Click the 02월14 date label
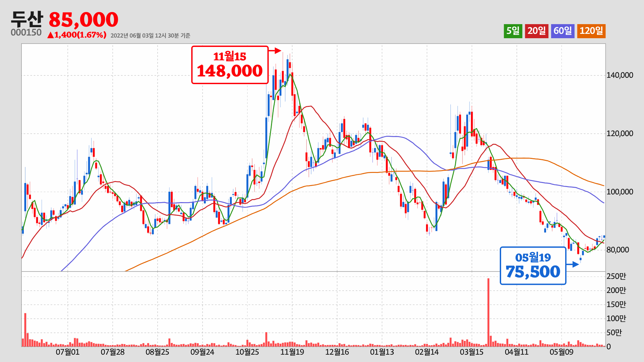The width and height of the screenshot is (644, 362). click(427, 352)
